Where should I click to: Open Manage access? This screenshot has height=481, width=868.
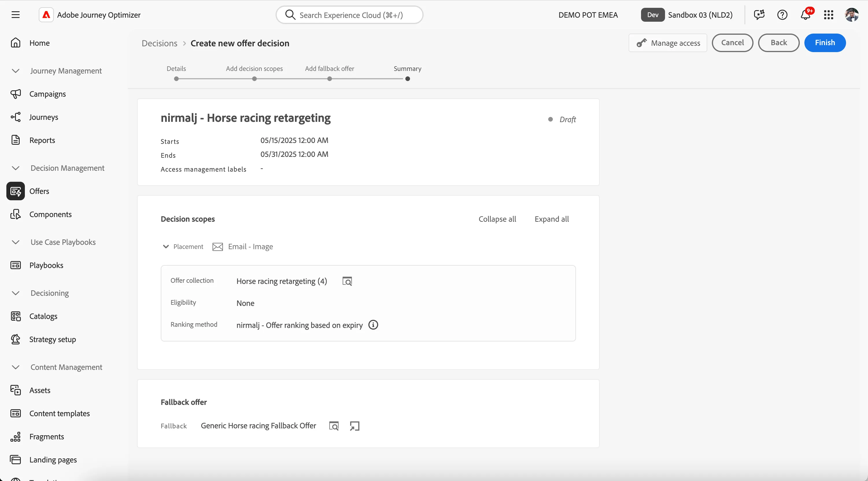click(x=668, y=43)
